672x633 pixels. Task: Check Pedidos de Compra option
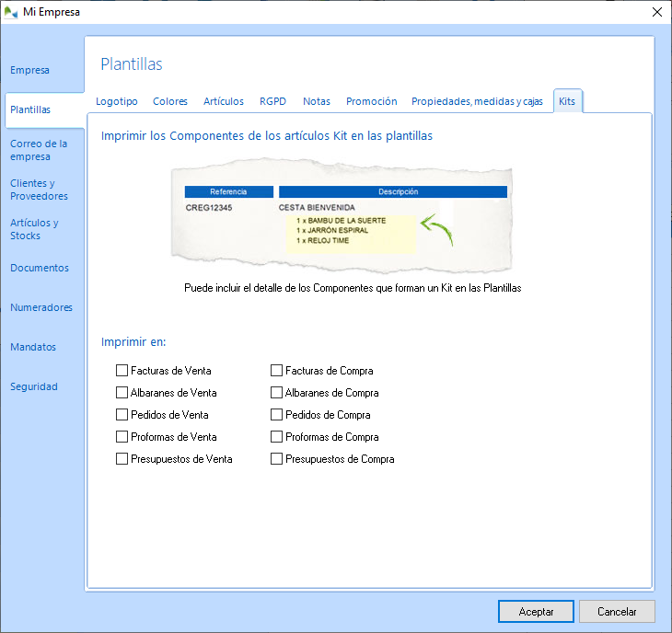277,415
